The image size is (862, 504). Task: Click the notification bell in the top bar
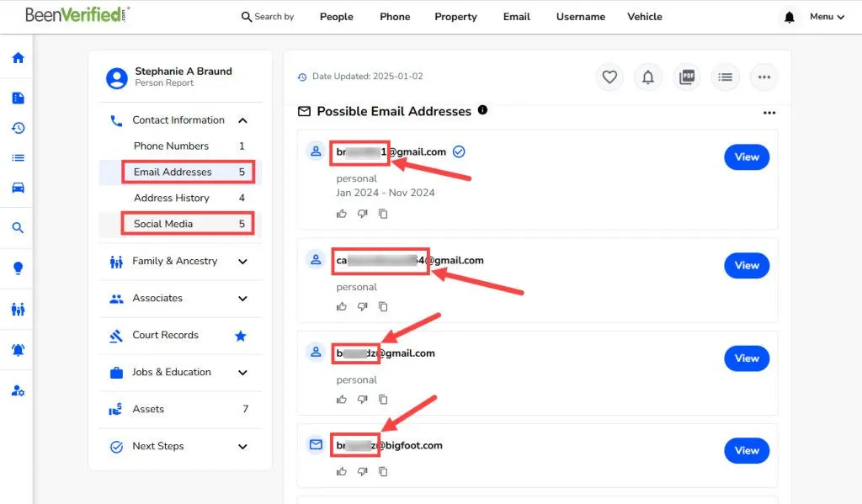coord(789,16)
